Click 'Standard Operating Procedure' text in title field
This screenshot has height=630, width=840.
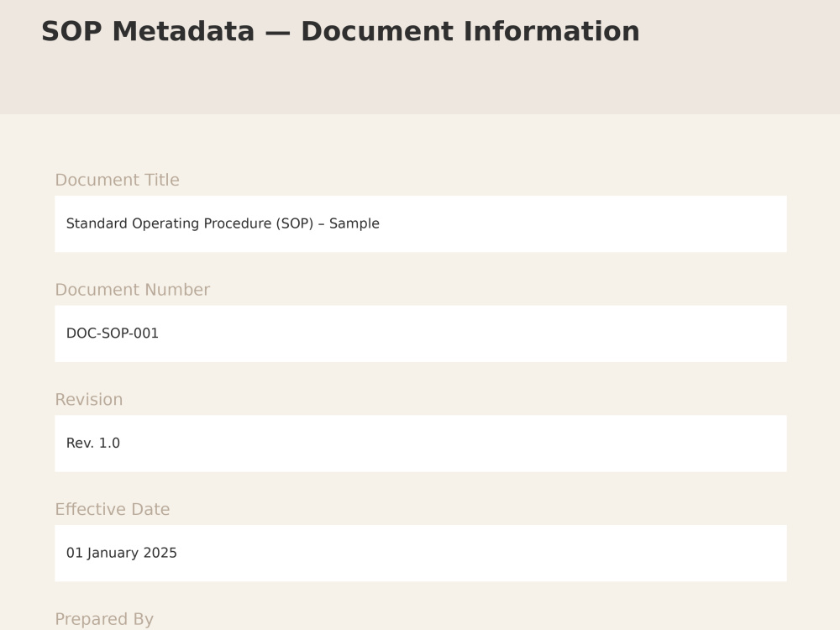(x=169, y=223)
